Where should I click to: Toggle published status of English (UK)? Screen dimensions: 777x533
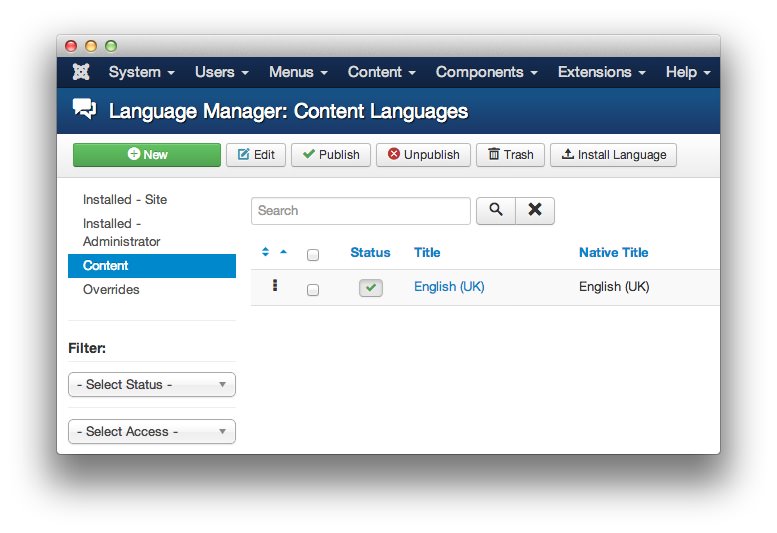(370, 288)
